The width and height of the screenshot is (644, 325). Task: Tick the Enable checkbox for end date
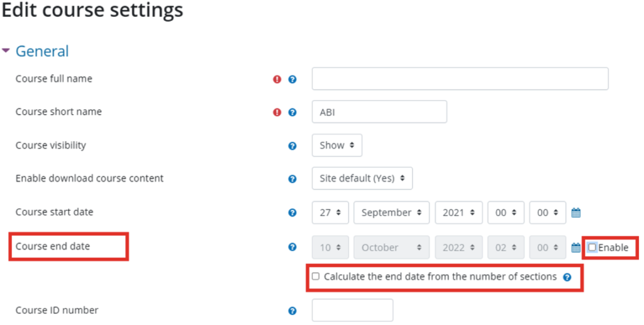click(592, 248)
